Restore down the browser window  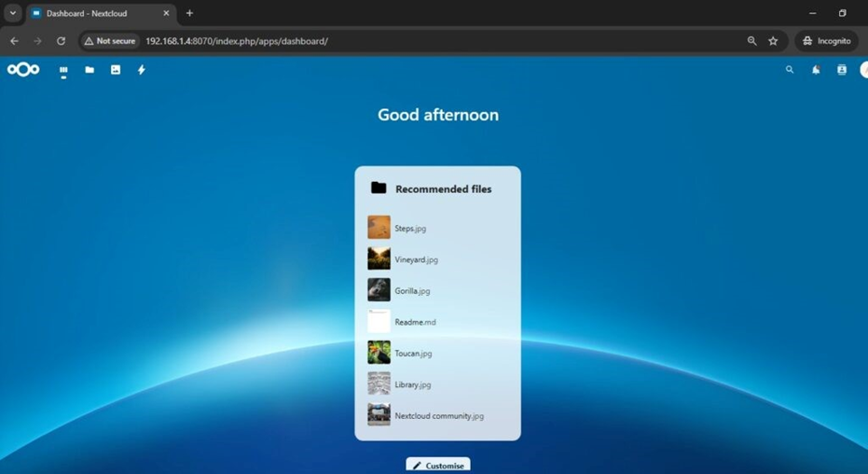coord(842,13)
